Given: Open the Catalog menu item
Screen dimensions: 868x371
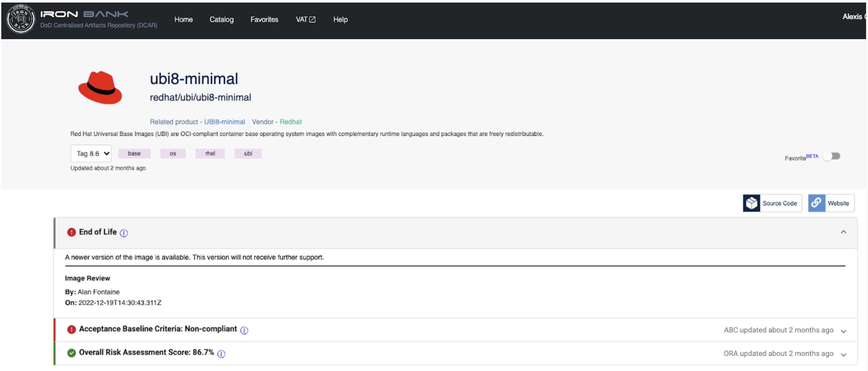Looking at the screenshot, I should (222, 19).
